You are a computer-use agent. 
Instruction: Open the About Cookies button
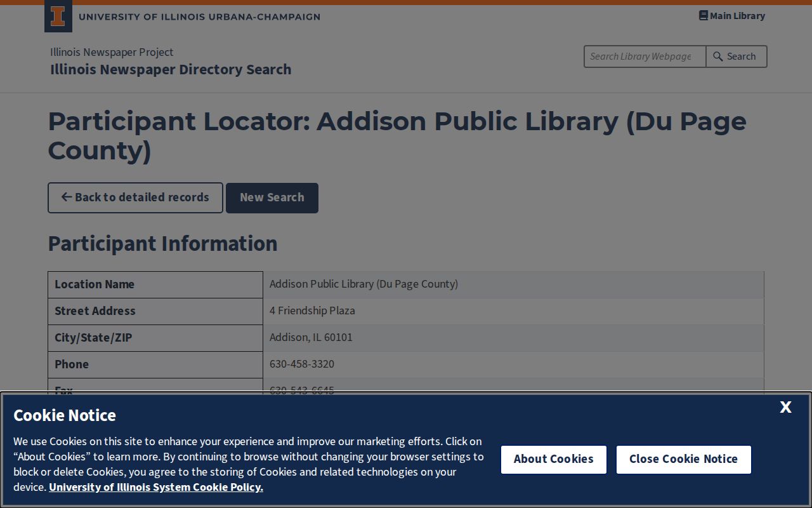click(554, 460)
